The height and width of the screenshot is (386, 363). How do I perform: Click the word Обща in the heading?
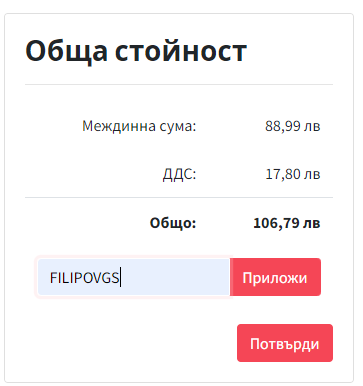tap(67, 51)
